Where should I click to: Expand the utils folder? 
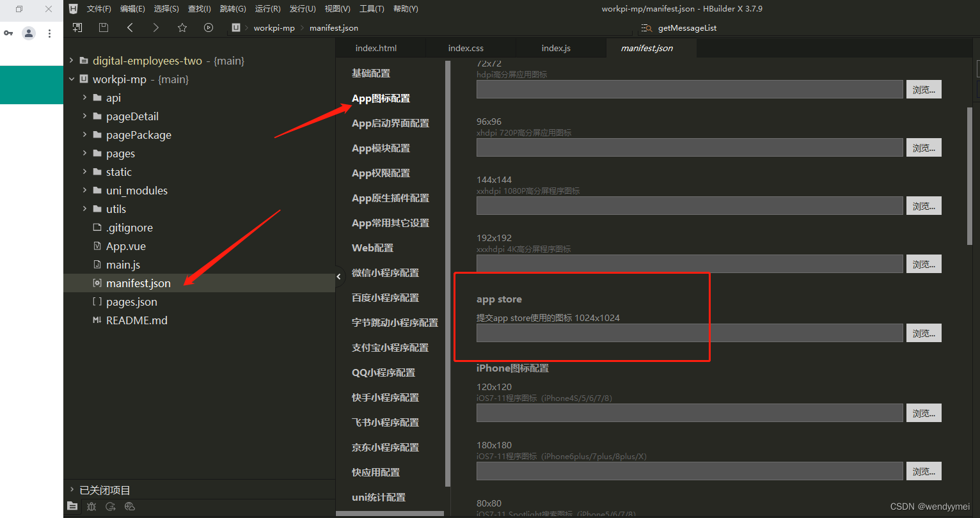tap(84, 209)
